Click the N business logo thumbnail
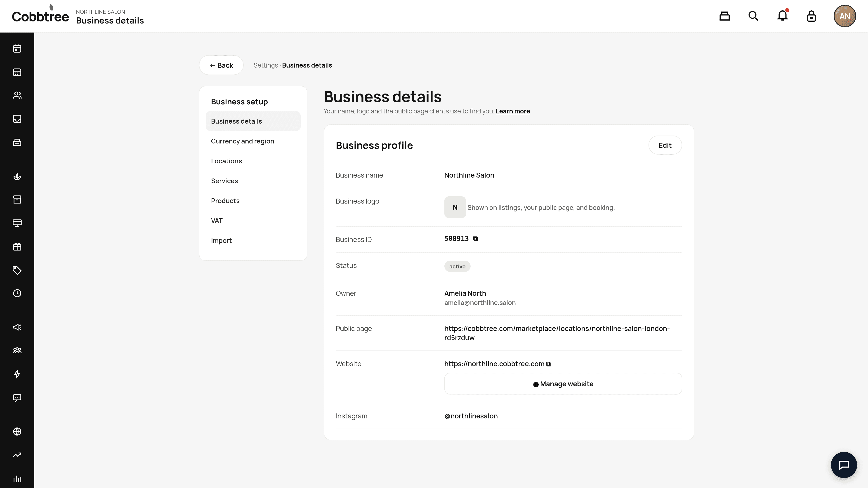 pos(455,207)
